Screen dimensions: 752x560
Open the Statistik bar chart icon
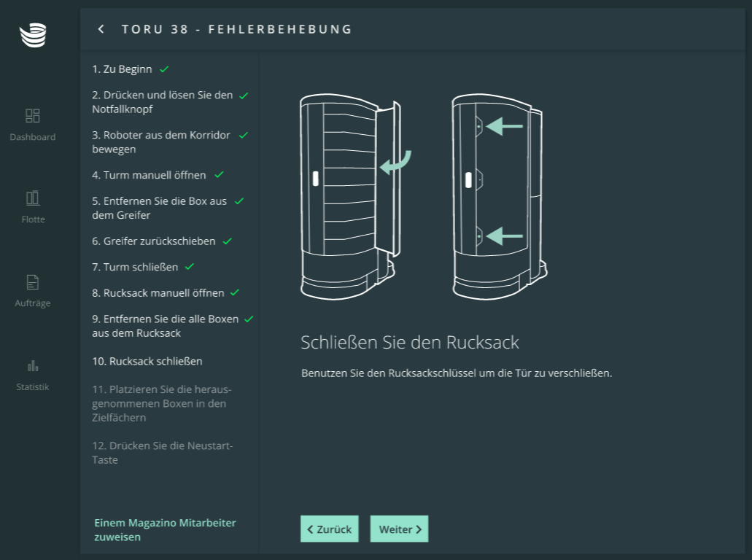[x=33, y=365]
